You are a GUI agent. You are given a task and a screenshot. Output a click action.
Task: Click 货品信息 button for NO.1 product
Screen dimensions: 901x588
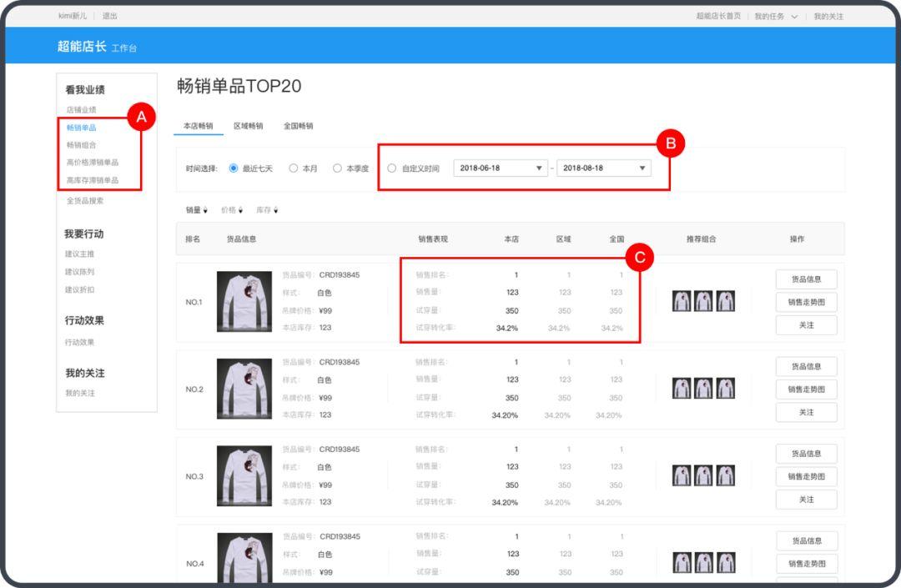[805, 279]
